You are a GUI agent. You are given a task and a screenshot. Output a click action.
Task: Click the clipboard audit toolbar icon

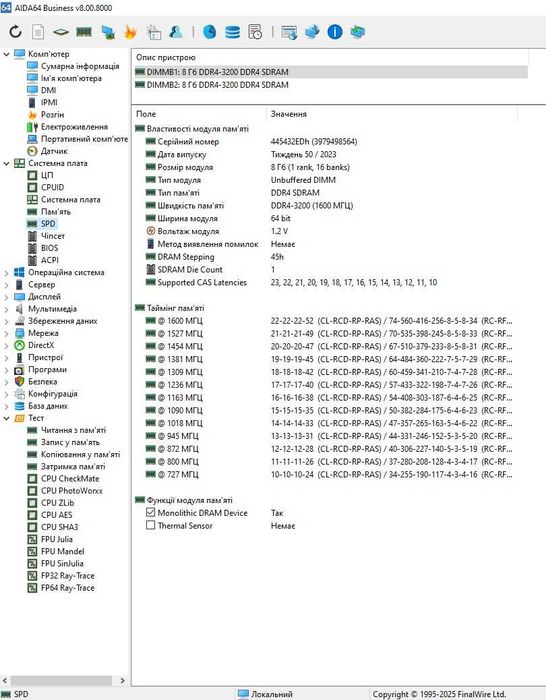tap(154, 32)
